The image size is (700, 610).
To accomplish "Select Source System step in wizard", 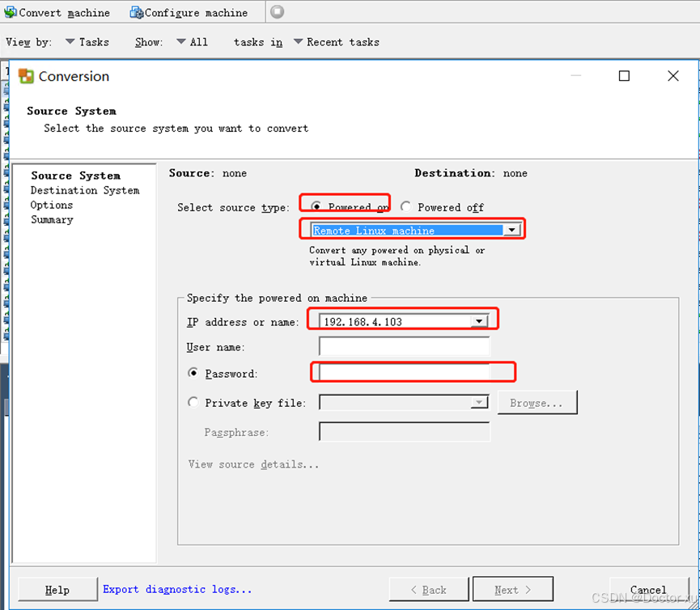I will click(75, 176).
